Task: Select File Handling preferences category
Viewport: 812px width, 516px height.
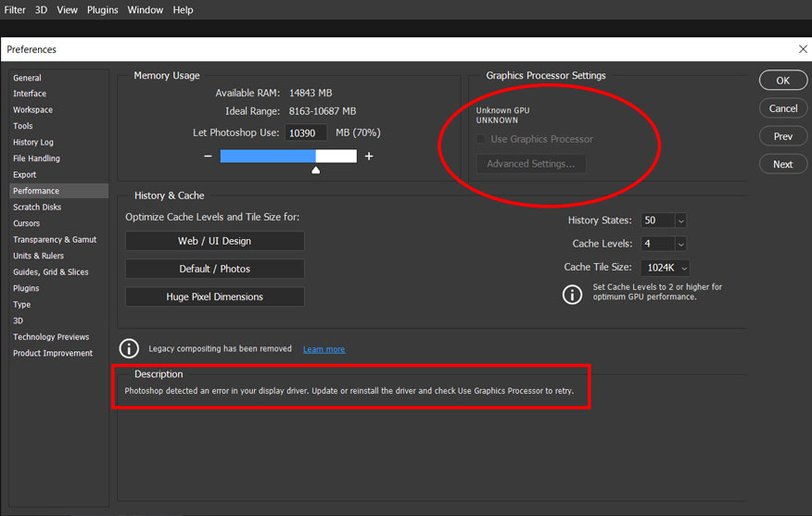Action: point(58,158)
